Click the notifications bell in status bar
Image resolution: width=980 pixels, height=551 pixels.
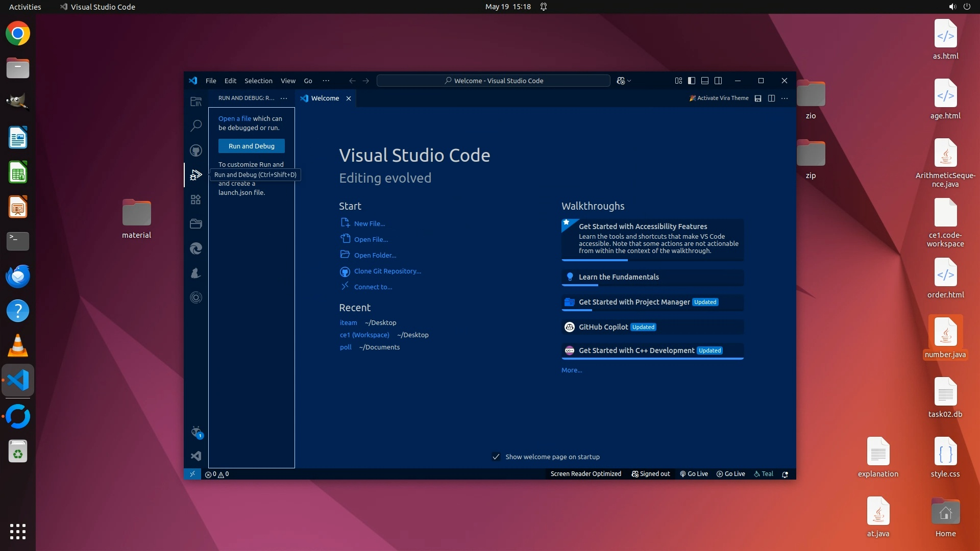tap(785, 474)
